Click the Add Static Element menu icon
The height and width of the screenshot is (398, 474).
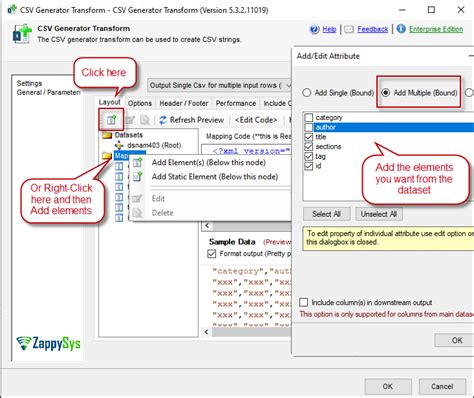point(138,177)
